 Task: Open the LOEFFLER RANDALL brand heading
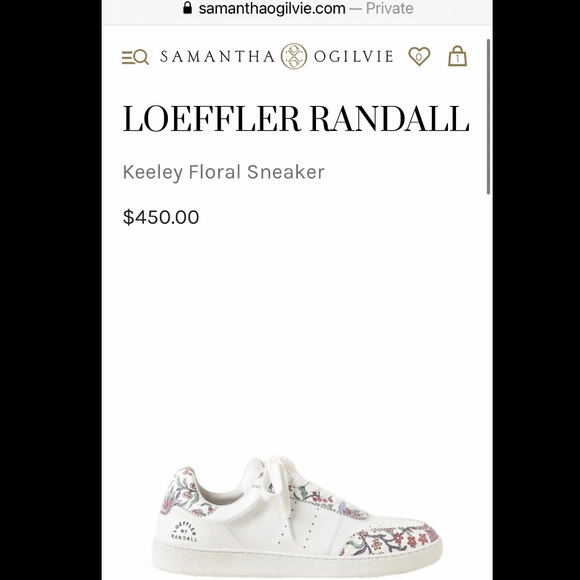click(x=296, y=118)
